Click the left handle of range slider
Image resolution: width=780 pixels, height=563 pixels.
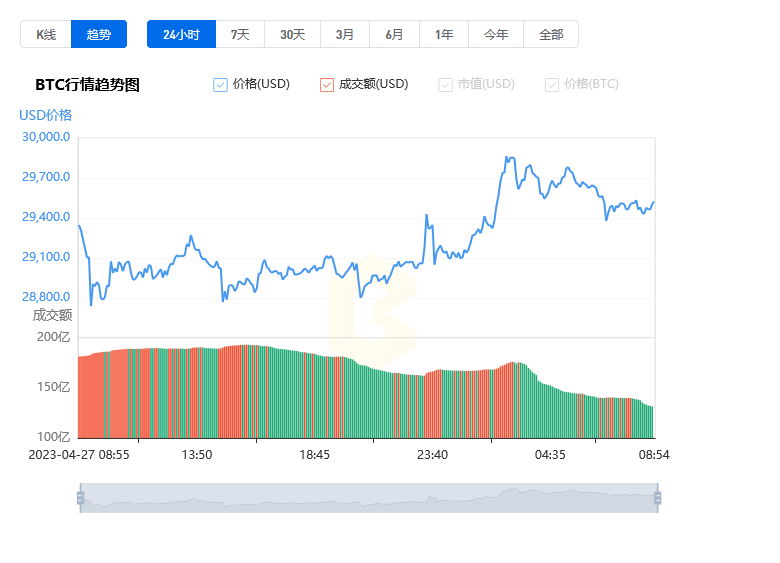[x=80, y=498]
